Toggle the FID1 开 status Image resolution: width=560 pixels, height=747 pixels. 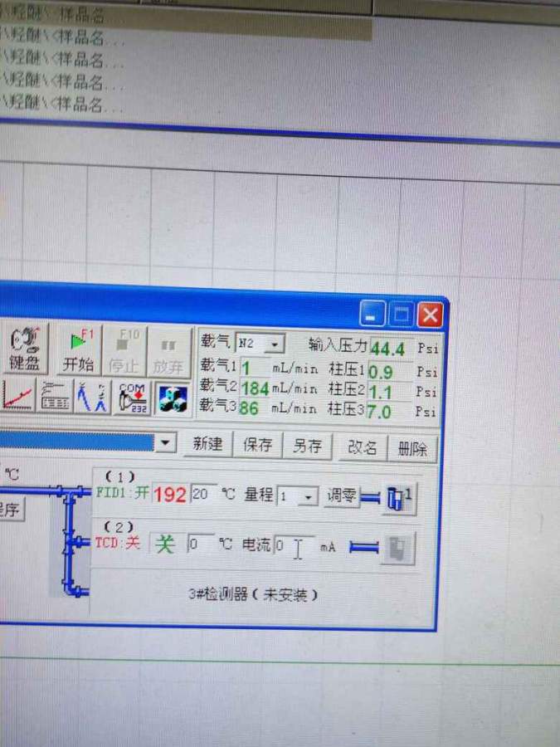click(x=123, y=492)
